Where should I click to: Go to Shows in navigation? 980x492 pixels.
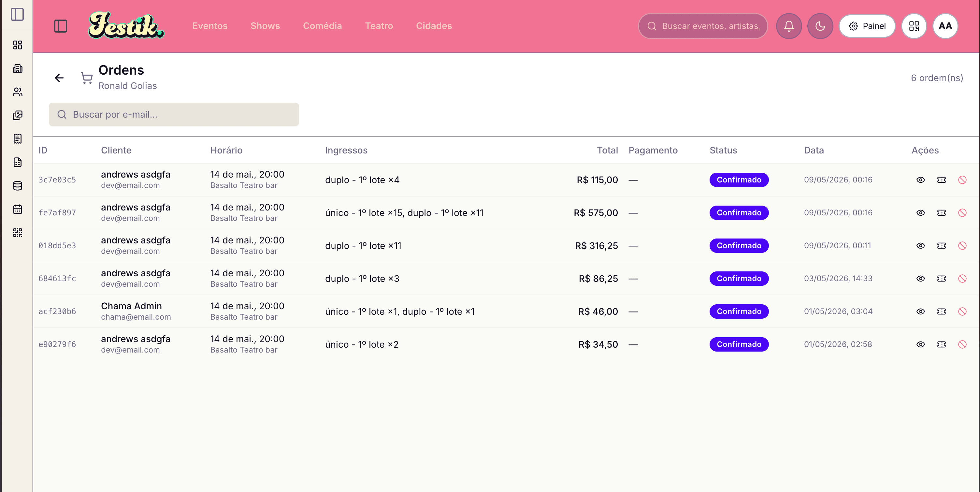click(x=265, y=26)
